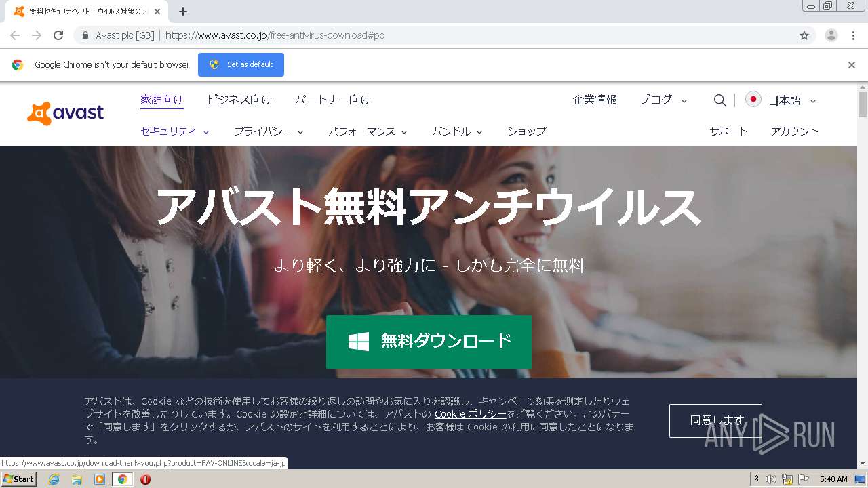Click 同意します cookie consent button
This screenshot has height=488, width=868.
pos(715,421)
